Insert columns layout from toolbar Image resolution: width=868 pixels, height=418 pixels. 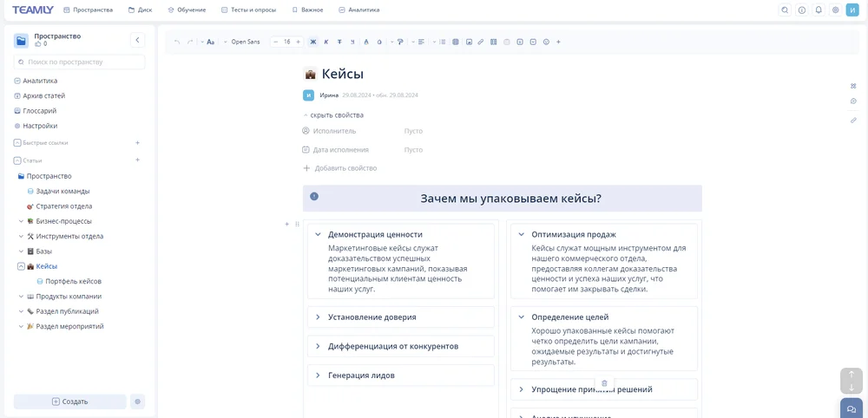pos(494,42)
